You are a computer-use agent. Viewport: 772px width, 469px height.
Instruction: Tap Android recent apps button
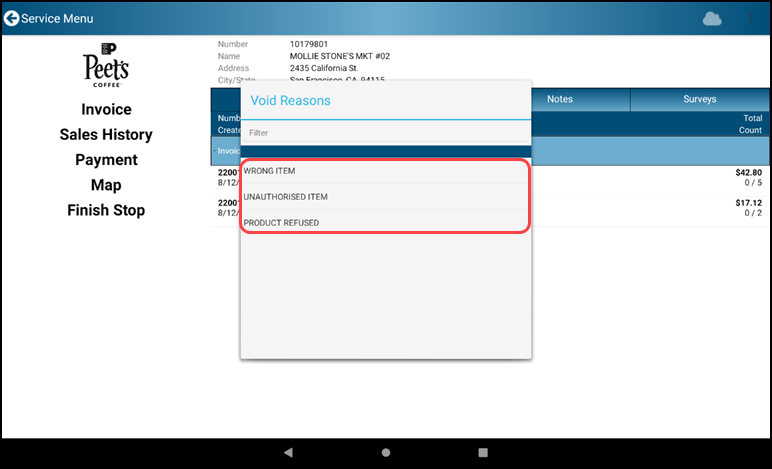click(483, 452)
